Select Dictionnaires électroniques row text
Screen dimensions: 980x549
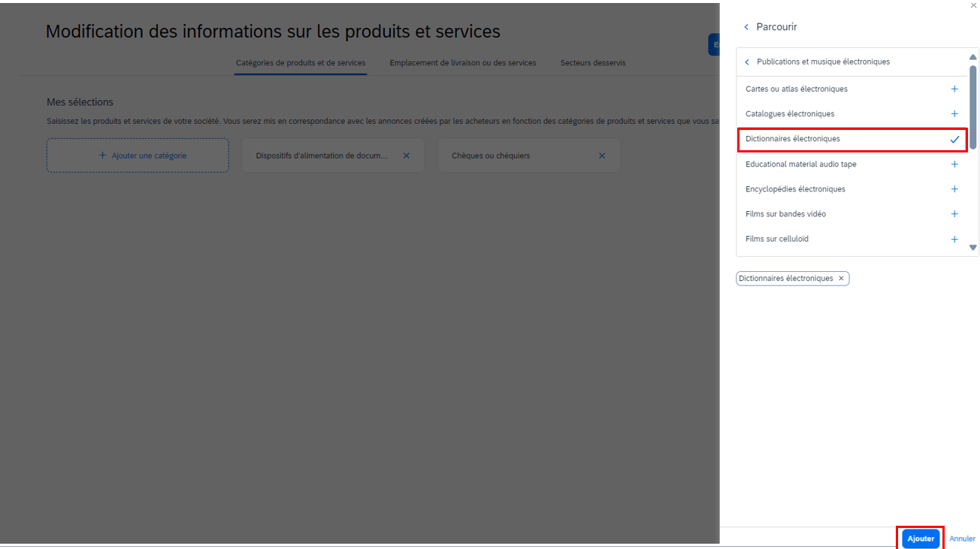793,139
